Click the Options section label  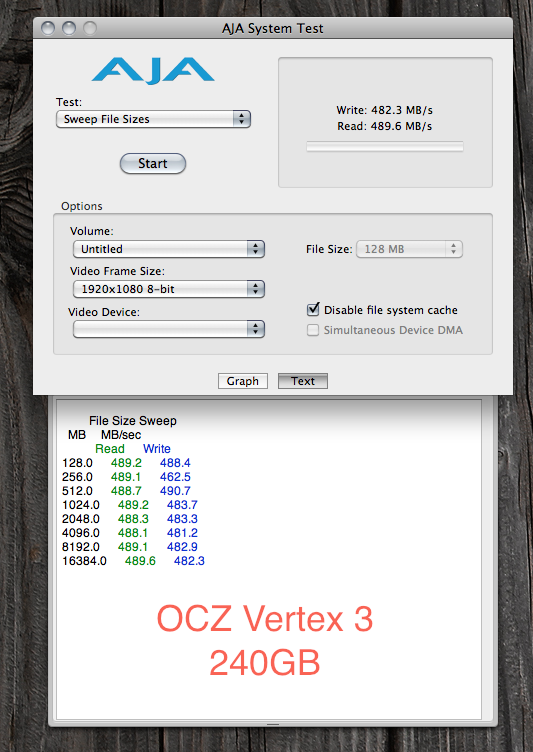pos(82,206)
